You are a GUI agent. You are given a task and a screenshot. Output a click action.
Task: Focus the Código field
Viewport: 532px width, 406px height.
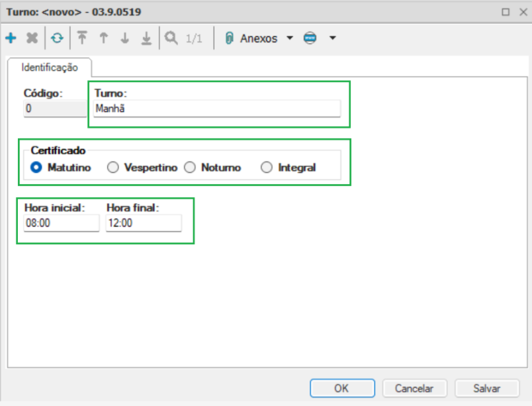coord(55,109)
